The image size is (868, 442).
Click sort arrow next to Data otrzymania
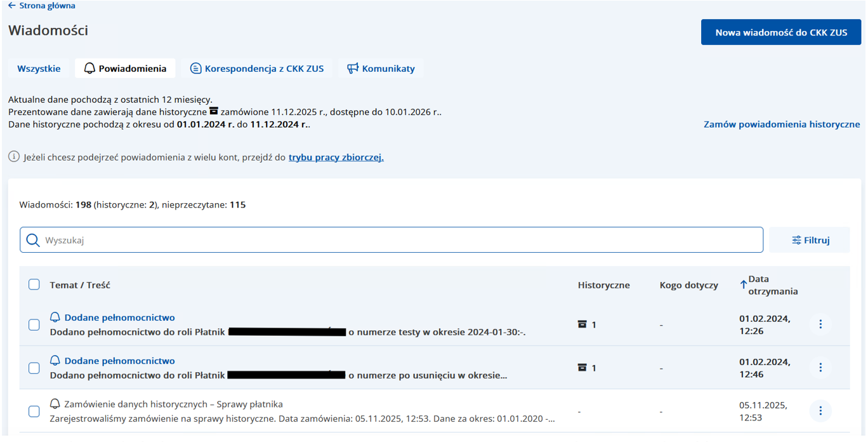pos(743,285)
